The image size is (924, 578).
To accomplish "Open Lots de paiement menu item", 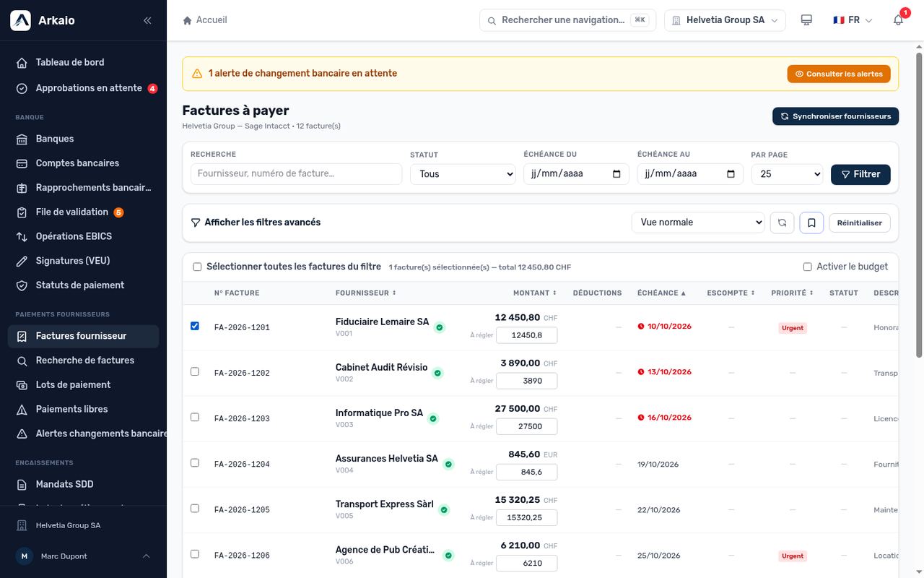I will click(x=83, y=384).
